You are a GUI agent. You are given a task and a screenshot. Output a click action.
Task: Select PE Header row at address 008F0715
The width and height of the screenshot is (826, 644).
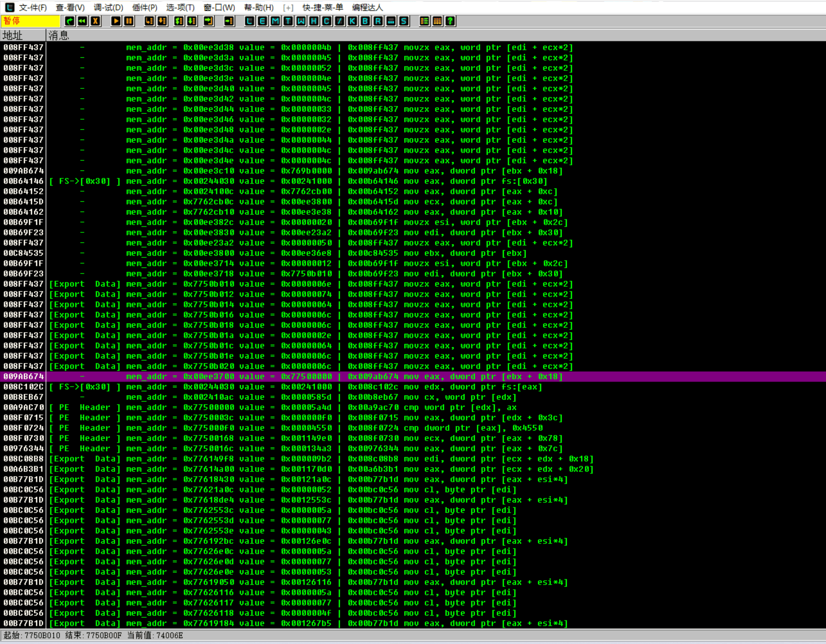click(413, 418)
